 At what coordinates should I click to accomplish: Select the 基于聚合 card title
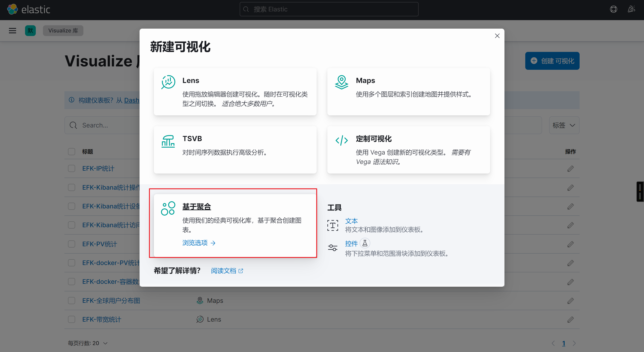(x=197, y=207)
